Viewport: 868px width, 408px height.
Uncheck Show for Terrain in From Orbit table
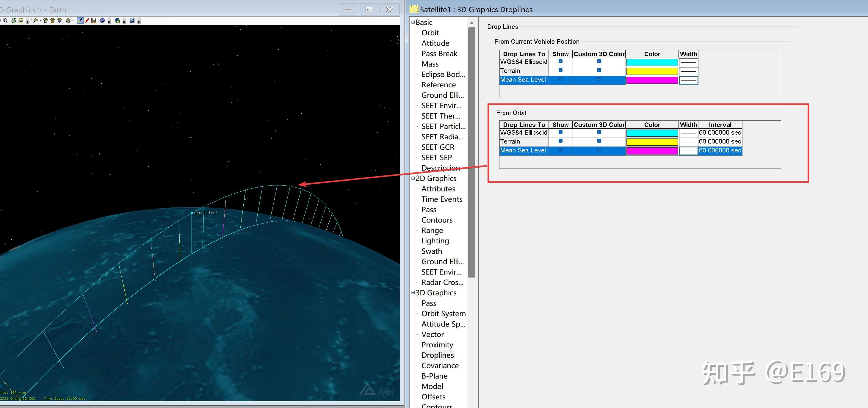[x=560, y=141]
